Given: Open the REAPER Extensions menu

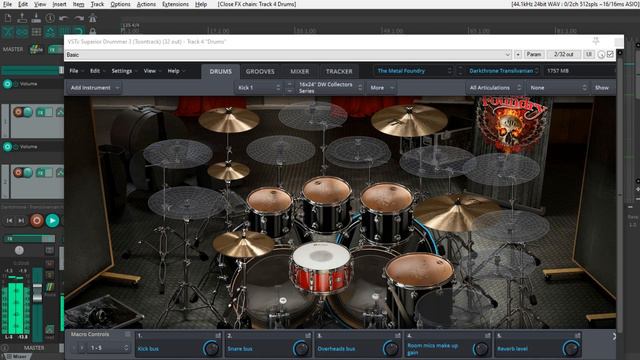Looking at the screenshot, I should pos(175,4).
